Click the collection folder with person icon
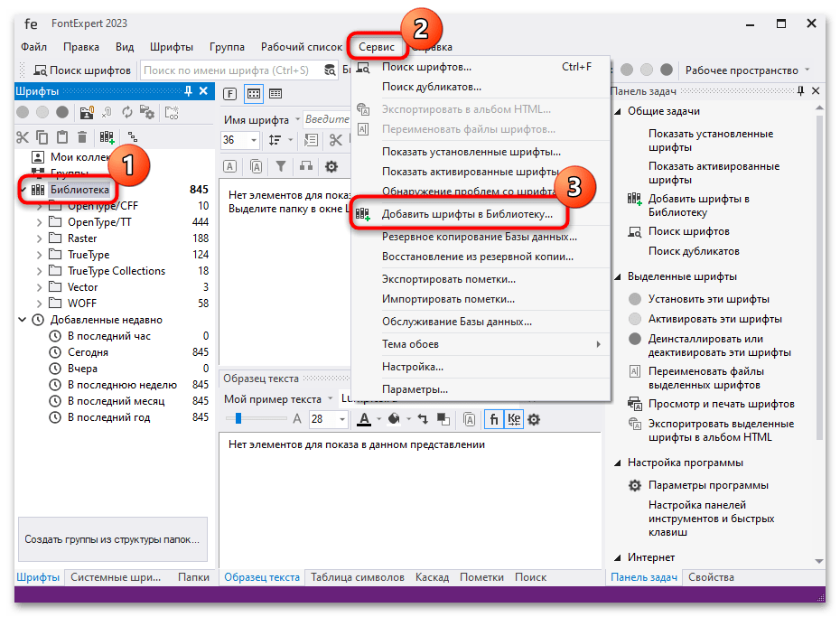Viewport: 840px width, 617px height. point(87,113)
